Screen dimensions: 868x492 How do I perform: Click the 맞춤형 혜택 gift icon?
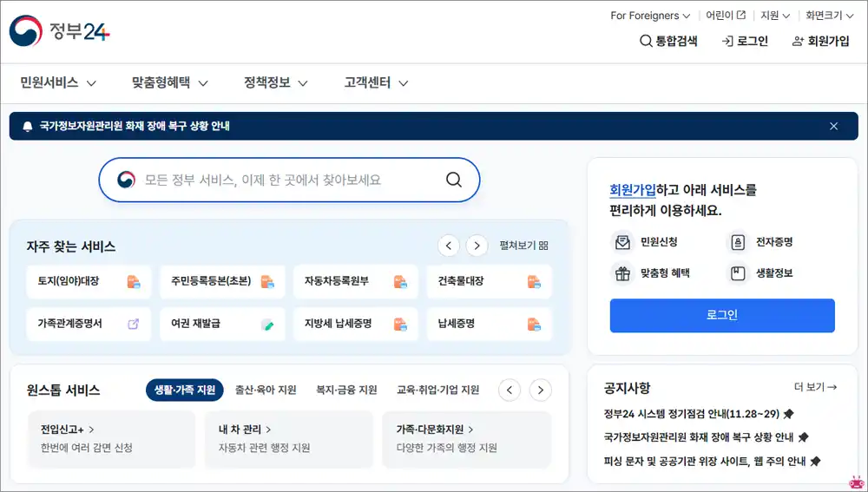pyautogui.click(x=622, y=273)
